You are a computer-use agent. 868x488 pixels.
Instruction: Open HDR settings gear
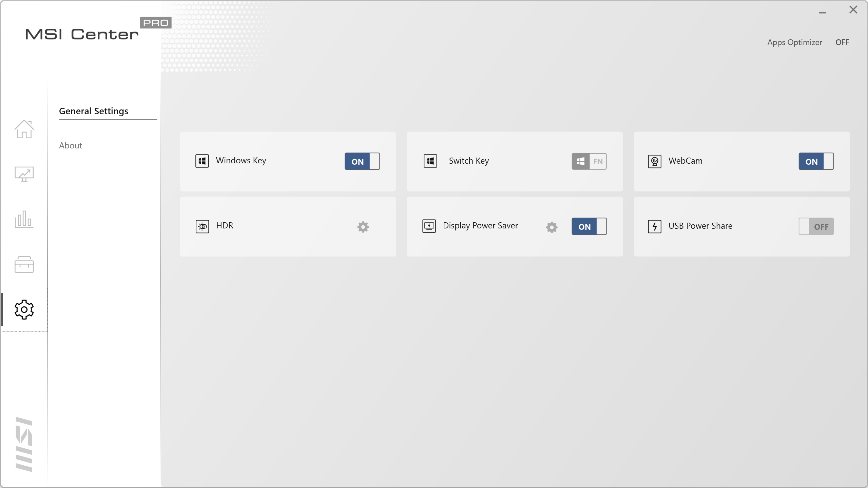tap(363, 227)
